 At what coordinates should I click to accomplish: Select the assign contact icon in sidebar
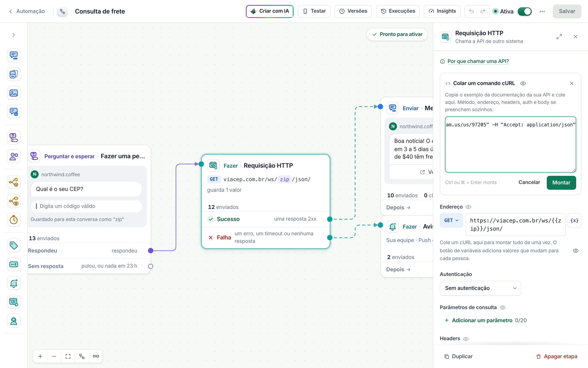point(14,156)
